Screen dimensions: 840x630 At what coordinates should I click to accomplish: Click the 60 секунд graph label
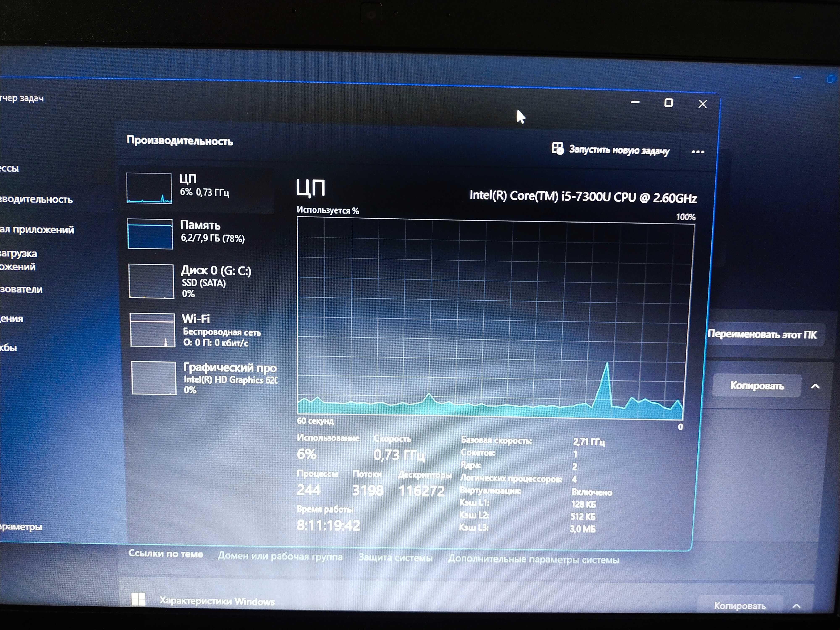(x=315, y=421)
